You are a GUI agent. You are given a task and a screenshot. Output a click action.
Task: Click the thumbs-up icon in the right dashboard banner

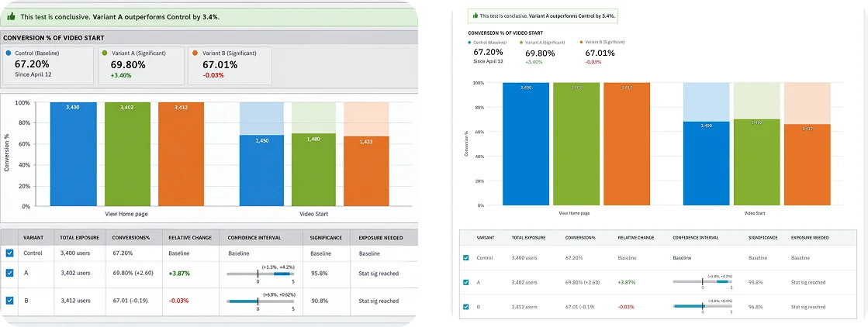click(475, 16)
